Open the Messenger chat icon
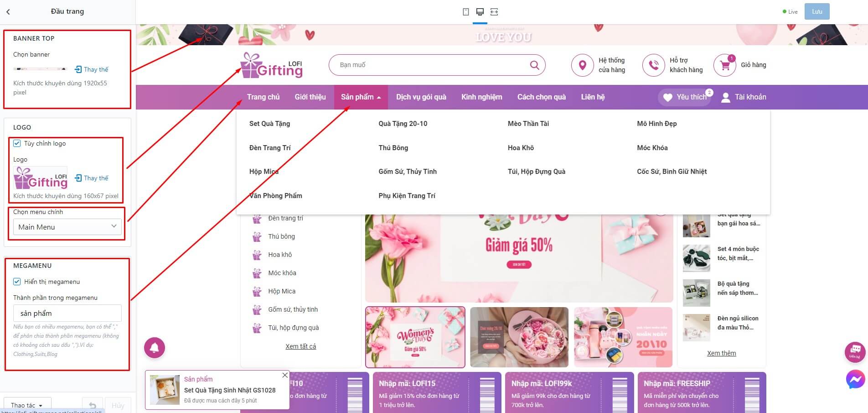Viewport: 868px width, 413px height. click(x=855, y=379)
